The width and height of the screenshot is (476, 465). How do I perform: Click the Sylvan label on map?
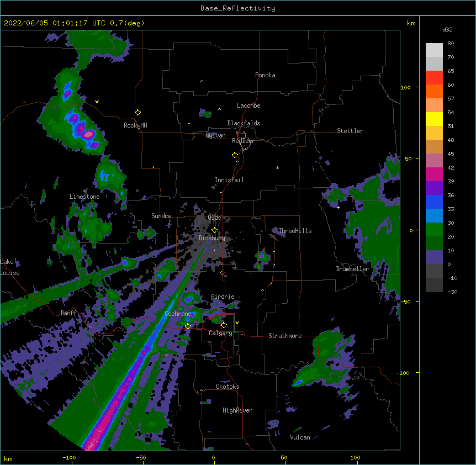(215, 135)
